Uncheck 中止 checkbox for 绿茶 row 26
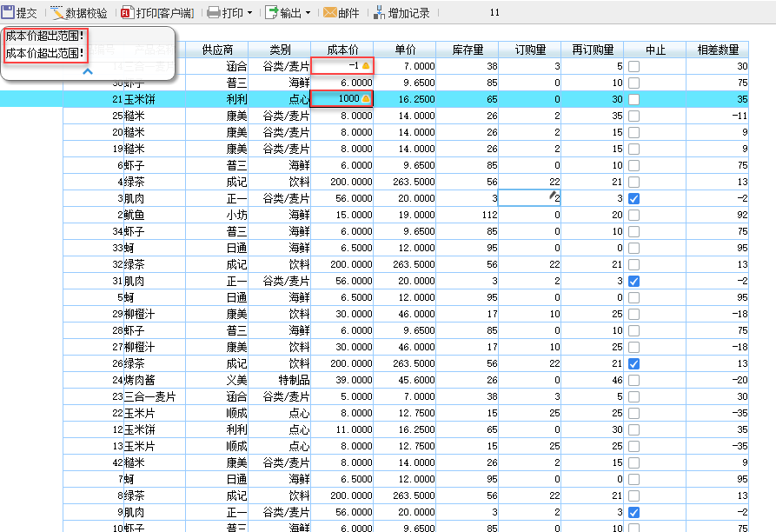Viewport: 776px width, 532px height. tap(633, 363)
